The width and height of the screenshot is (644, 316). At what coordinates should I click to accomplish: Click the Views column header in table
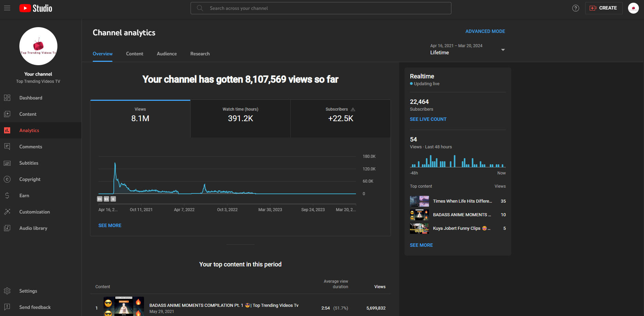pos(380,287)
